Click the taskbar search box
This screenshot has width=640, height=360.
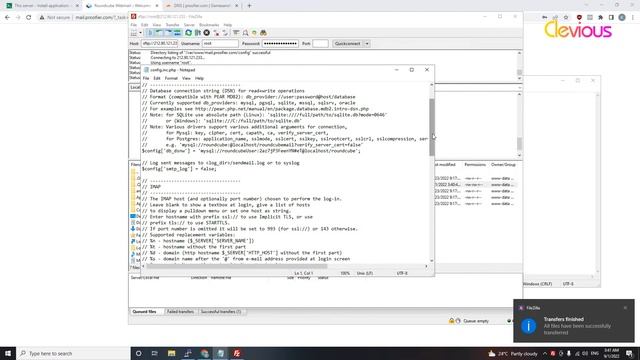(73, 353)
